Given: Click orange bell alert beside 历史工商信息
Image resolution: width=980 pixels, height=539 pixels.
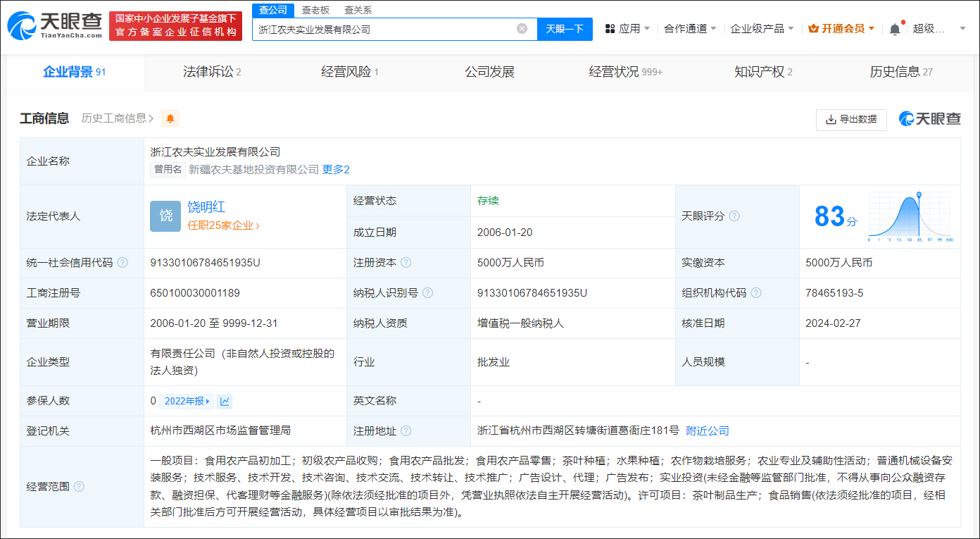Looking at the screenshot, I should point(170,118).
